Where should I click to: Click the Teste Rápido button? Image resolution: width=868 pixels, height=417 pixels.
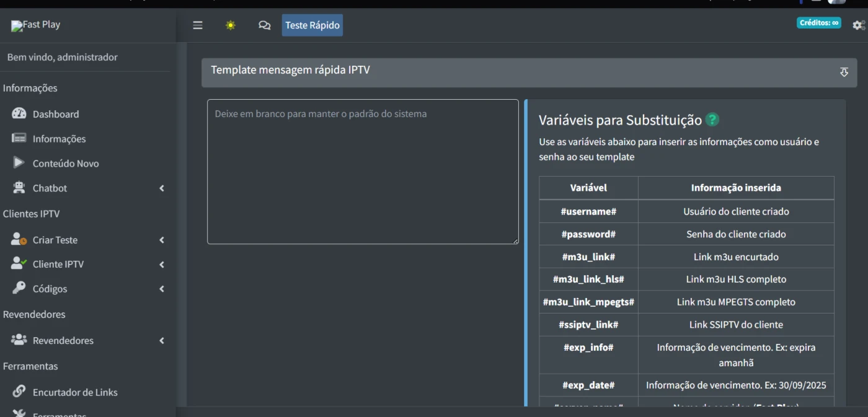(312, 25)
